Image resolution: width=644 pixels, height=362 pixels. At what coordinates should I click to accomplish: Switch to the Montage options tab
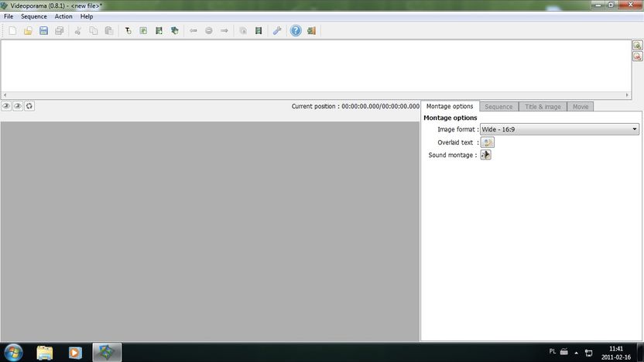coord(450,106)
